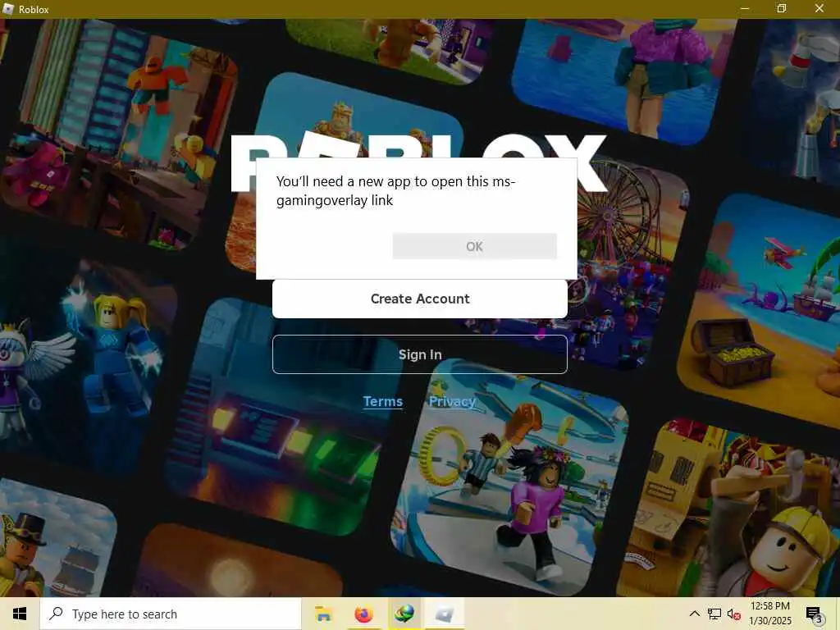Open File Explorer from the taskbar

[323, 614]
